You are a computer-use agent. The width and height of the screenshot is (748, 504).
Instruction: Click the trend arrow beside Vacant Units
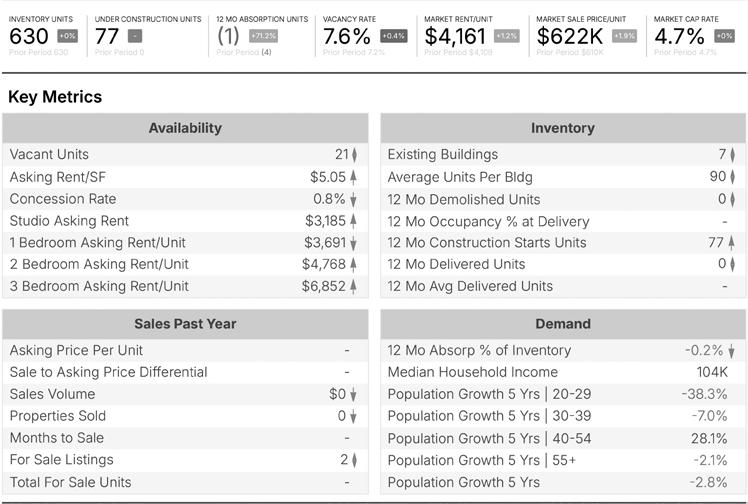354,155
